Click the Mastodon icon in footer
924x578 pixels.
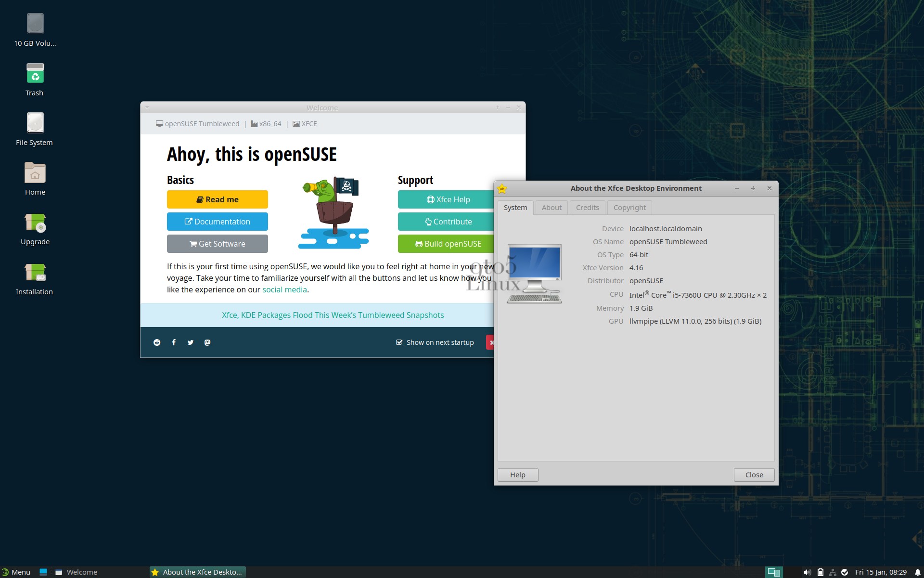(207, 342)
